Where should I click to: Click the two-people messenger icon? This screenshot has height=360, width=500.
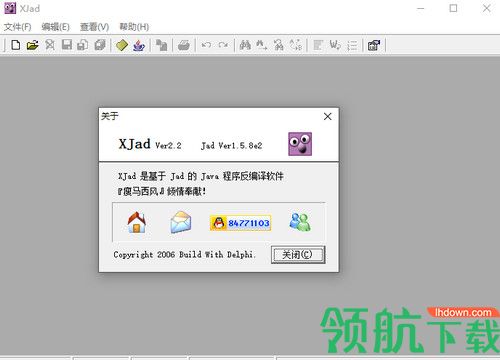[x=300, y=222]
